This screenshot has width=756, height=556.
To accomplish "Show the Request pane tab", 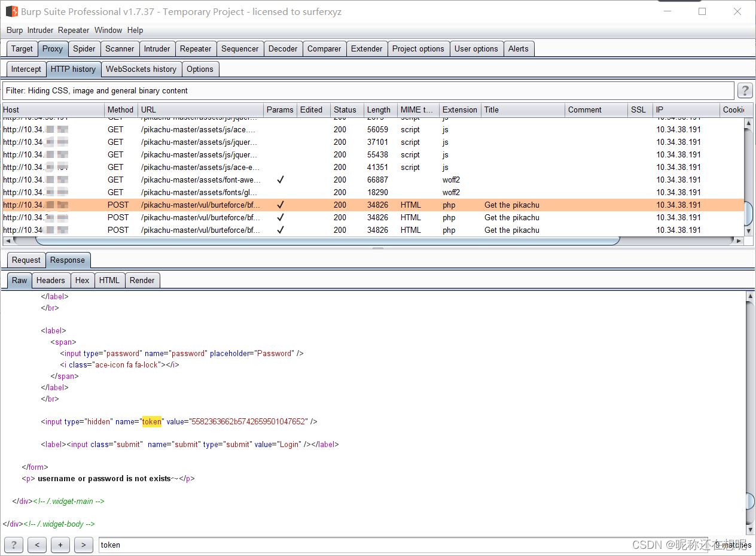I will point(26,260).
